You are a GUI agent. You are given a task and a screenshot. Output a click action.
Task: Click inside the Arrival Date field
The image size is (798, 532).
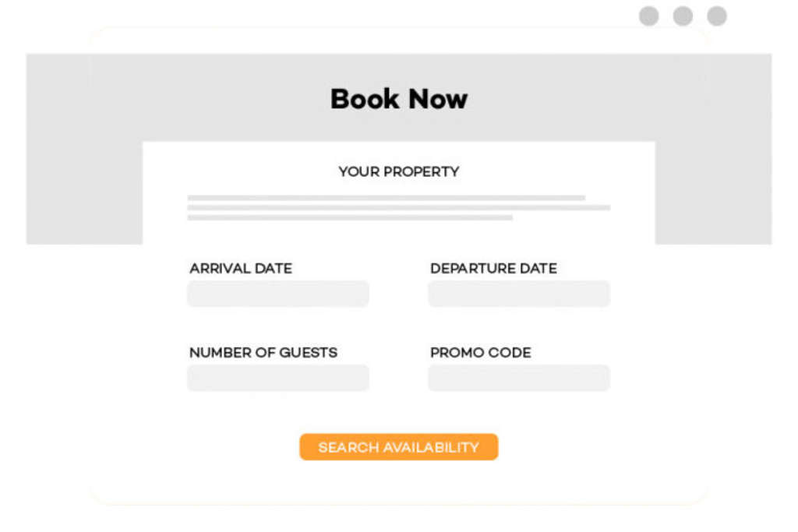click(277, 294)
